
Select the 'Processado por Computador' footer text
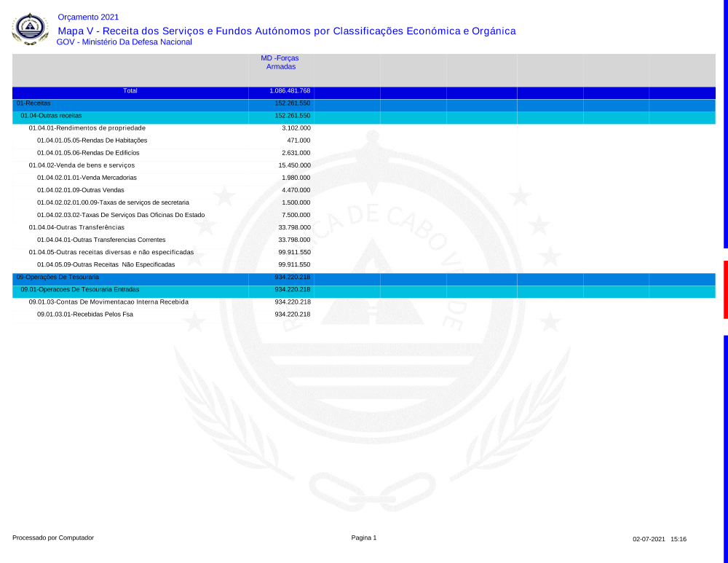coord(53,538)
